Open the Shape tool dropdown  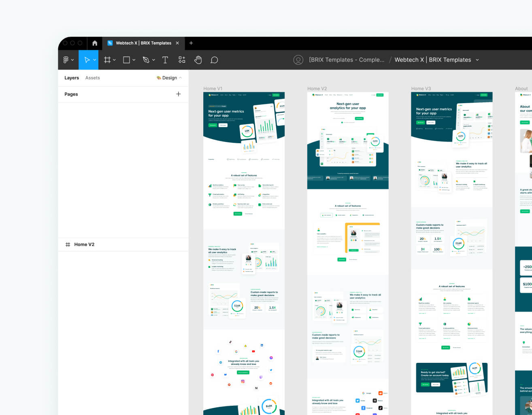[134, 59]
